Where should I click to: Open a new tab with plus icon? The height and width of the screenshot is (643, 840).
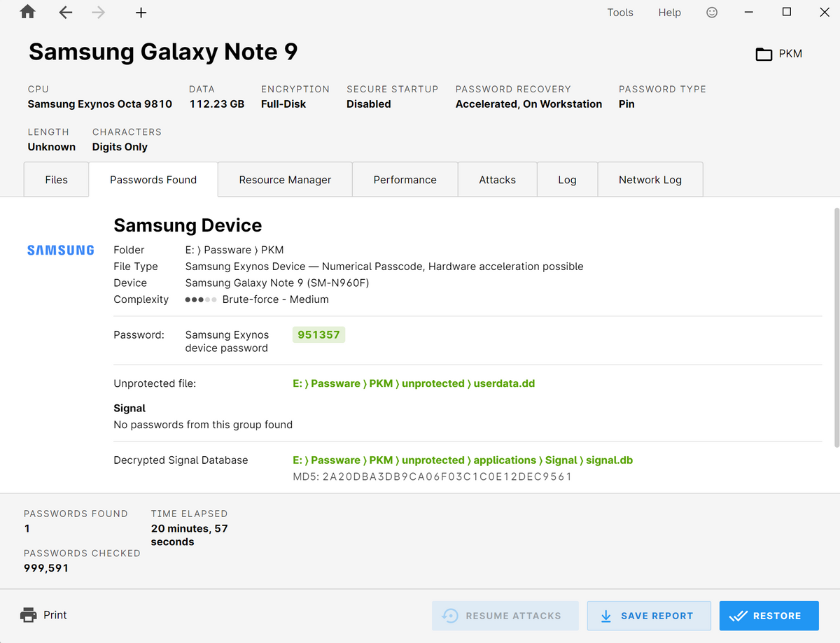(x=141, y=13)
